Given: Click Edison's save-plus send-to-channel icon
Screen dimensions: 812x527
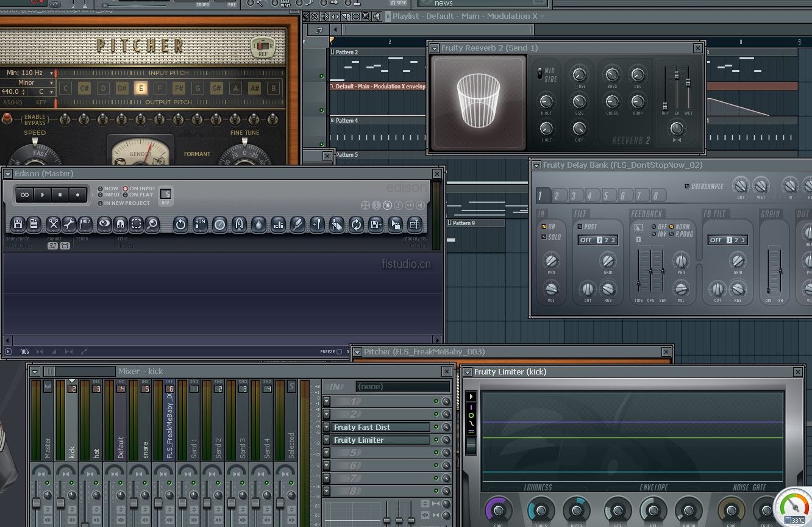Looking at the screenshot, I should point(376,224).
